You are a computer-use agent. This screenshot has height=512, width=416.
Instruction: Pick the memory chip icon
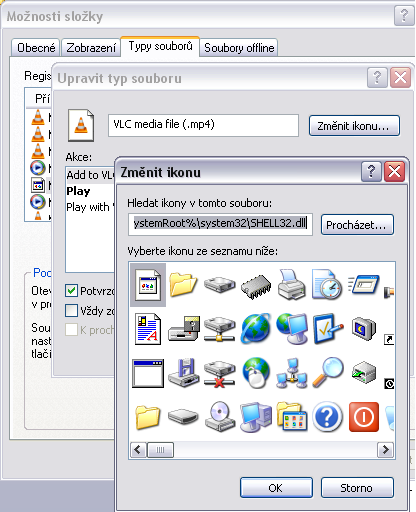tap(256, 286)
